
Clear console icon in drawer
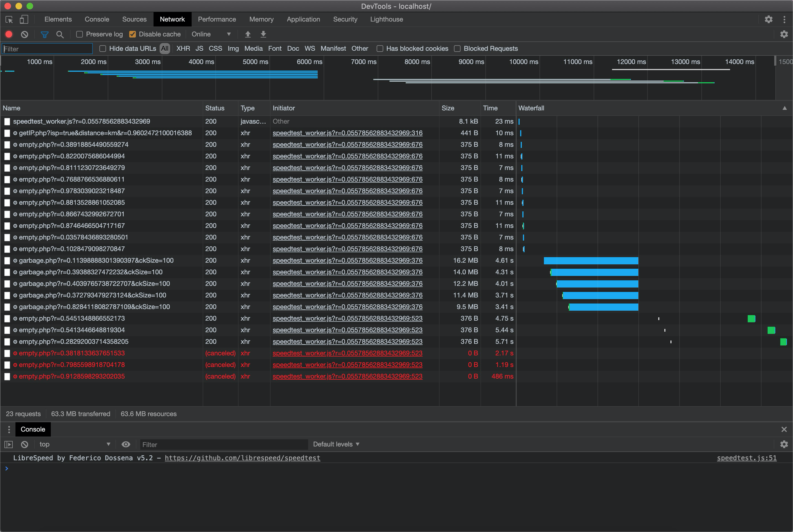(25, 444)
